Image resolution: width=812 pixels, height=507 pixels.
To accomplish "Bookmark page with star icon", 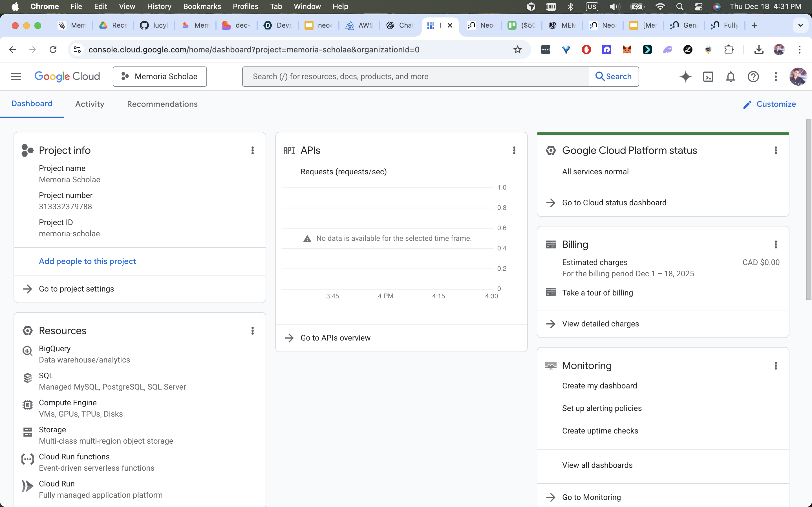I will (517, 50).
